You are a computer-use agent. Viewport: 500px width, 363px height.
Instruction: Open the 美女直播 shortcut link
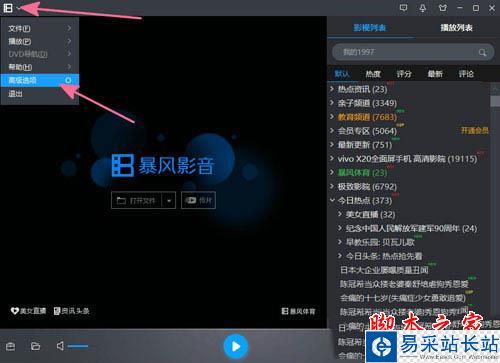click(x=28, y=311)
